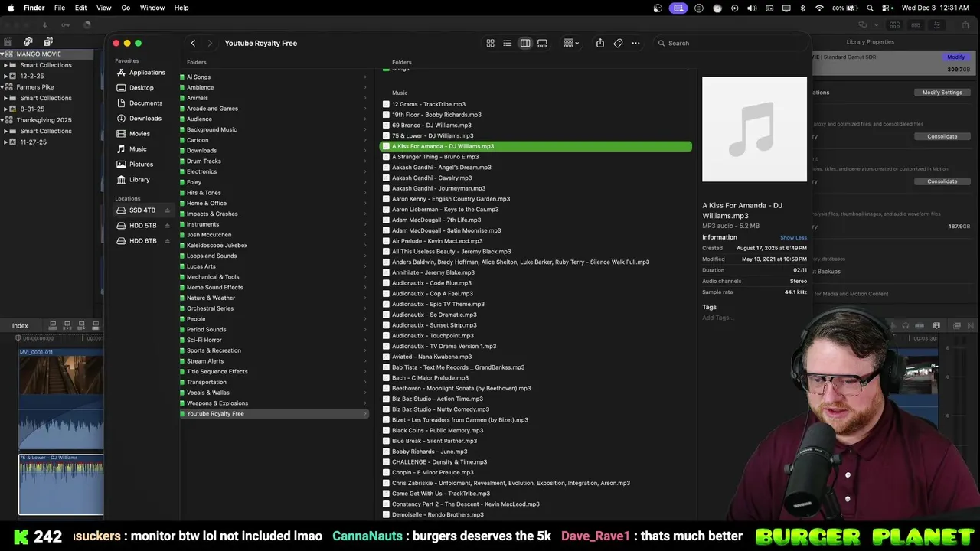
Task: Eject the SSD 4TB drive
Action: [x=168, y=210]
